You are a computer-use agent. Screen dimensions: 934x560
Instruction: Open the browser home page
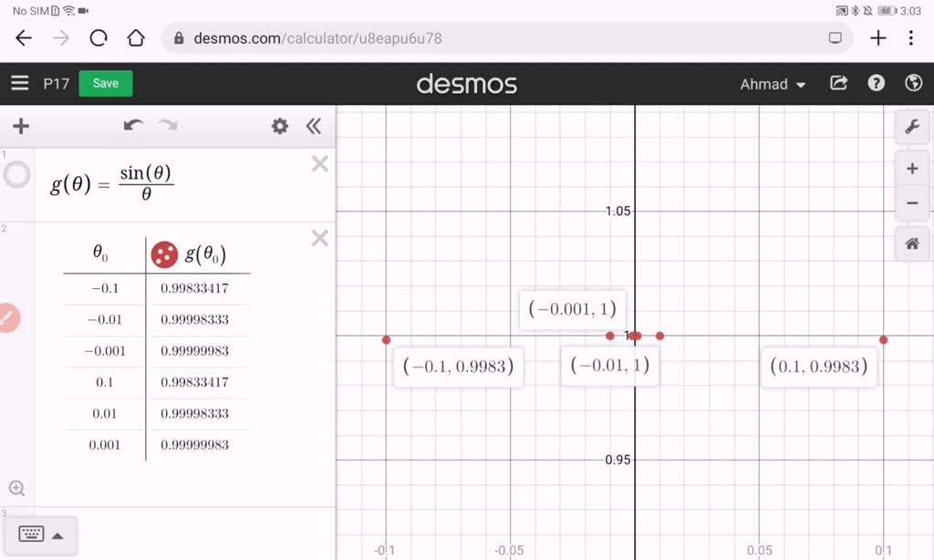click(136, 38)
